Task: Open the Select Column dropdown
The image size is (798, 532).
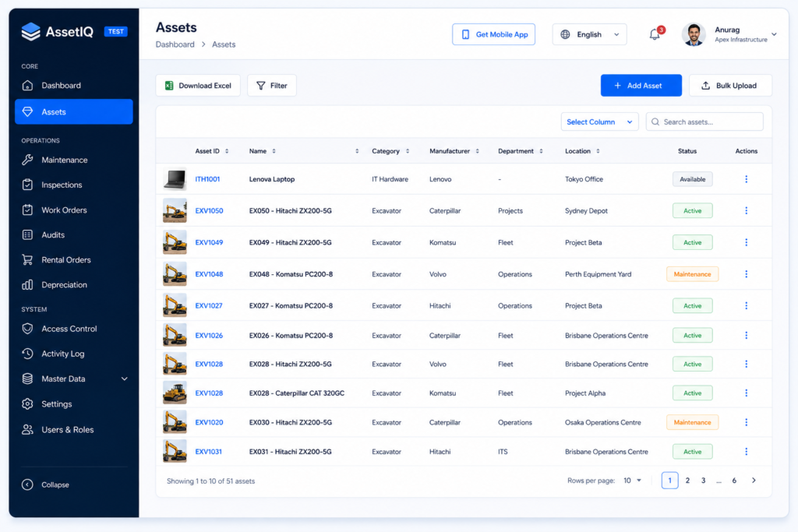Action: point(599,122)
